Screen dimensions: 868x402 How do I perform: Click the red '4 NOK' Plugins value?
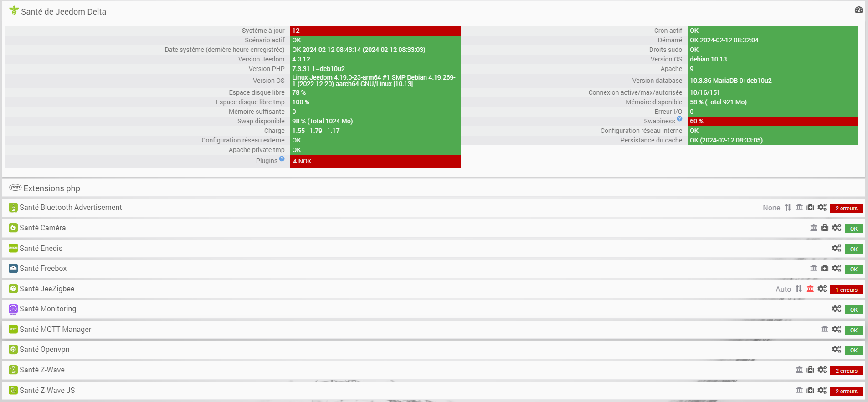[375, 161]
